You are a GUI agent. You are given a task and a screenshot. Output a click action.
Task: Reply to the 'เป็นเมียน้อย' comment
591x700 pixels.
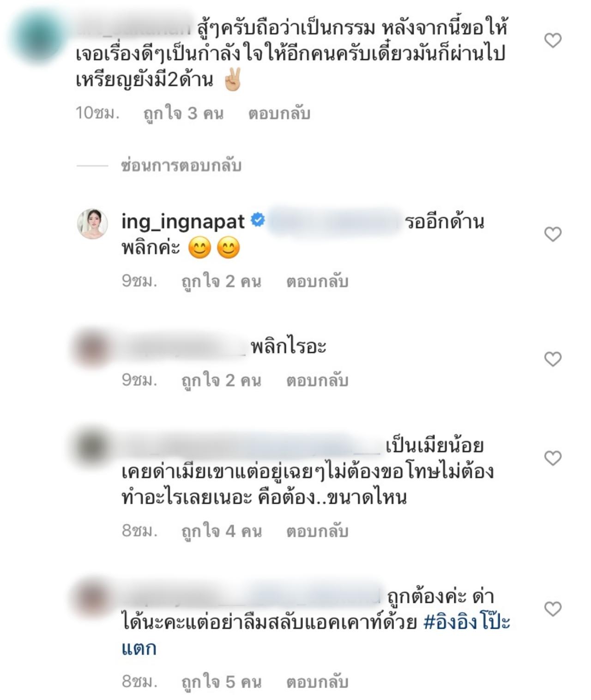[x=317, y=531]
